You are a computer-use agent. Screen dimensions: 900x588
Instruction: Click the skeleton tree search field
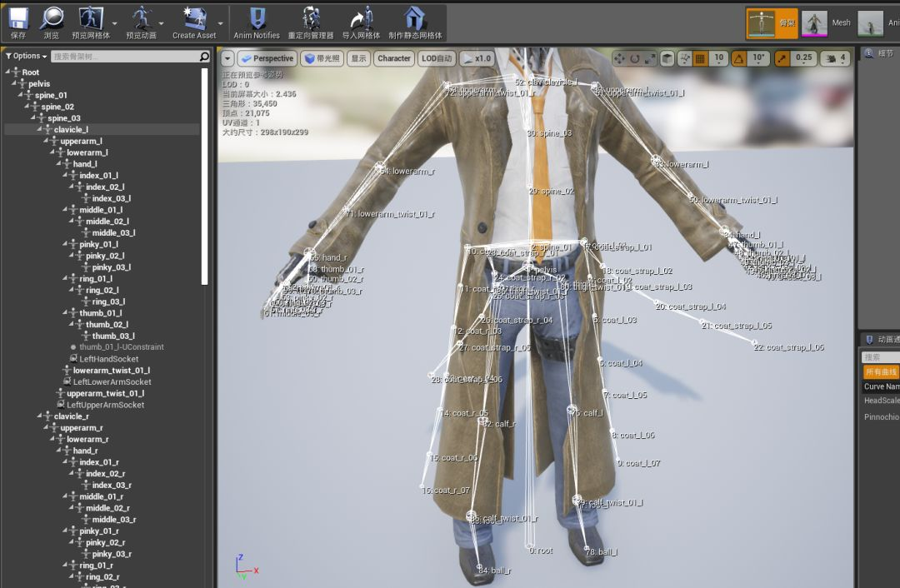tap(123, 57)
